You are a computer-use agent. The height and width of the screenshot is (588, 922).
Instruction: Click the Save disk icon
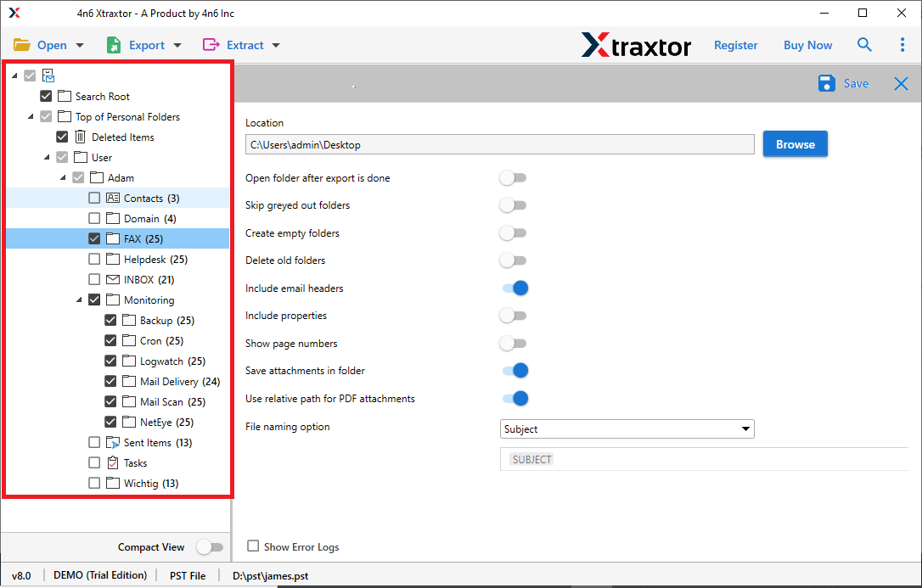(825, 83)
